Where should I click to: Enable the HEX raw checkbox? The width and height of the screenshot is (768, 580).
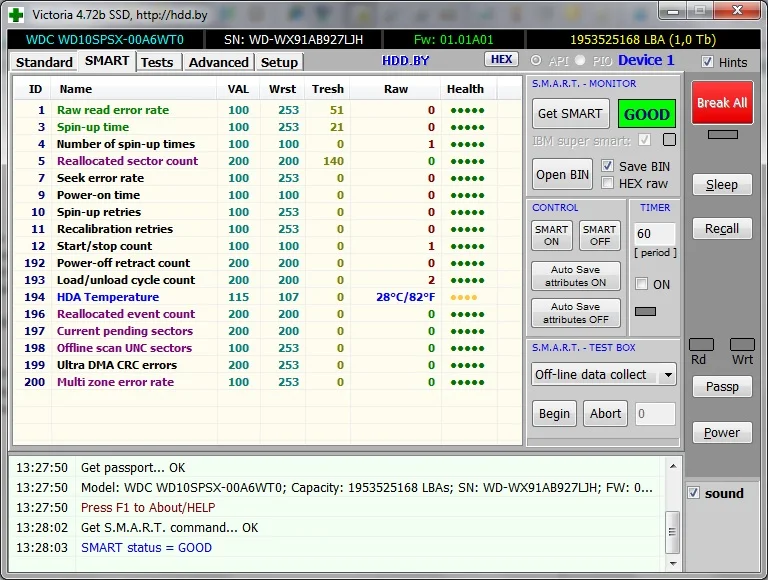point(607,183)
